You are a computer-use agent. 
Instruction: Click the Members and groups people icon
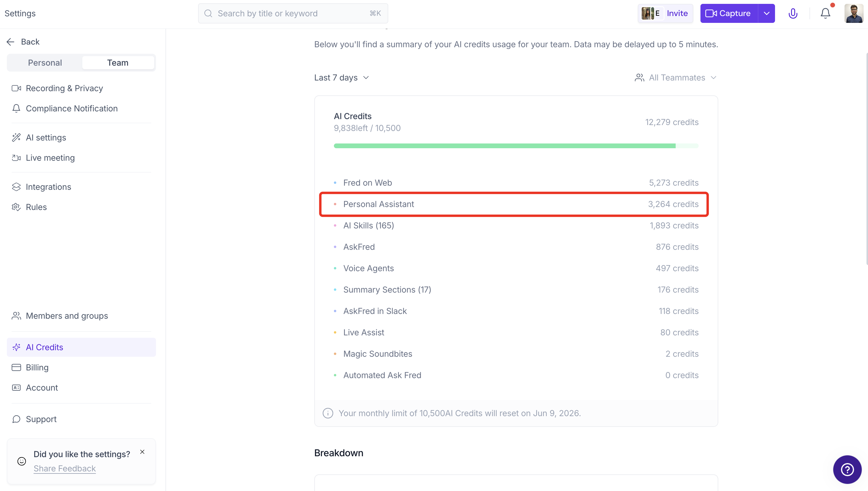coord(16,316)
